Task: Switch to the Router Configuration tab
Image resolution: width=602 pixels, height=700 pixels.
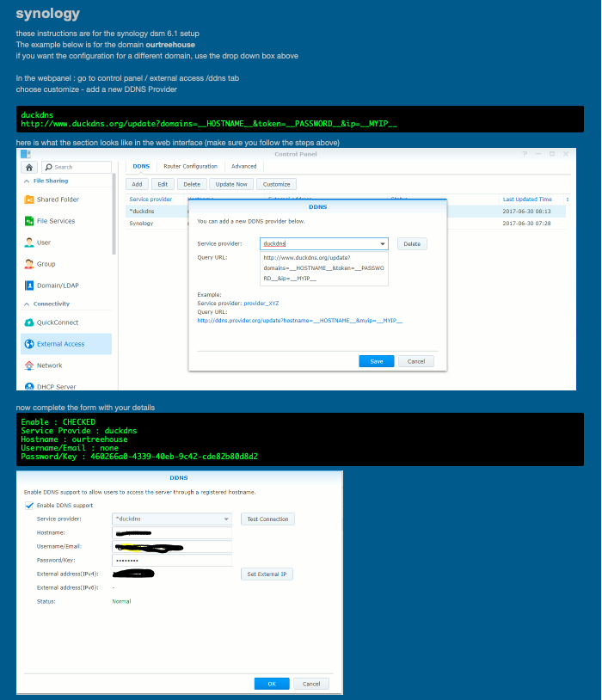Action: click(190, 166)
